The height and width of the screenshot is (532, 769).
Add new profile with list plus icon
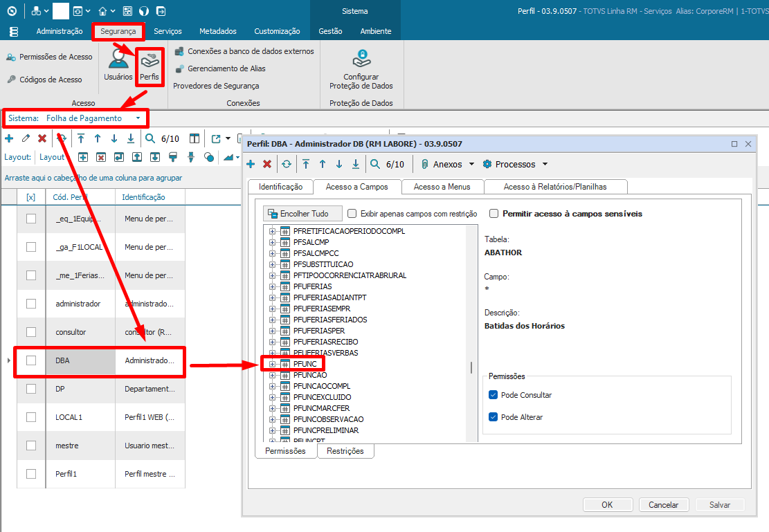[9, 139]
